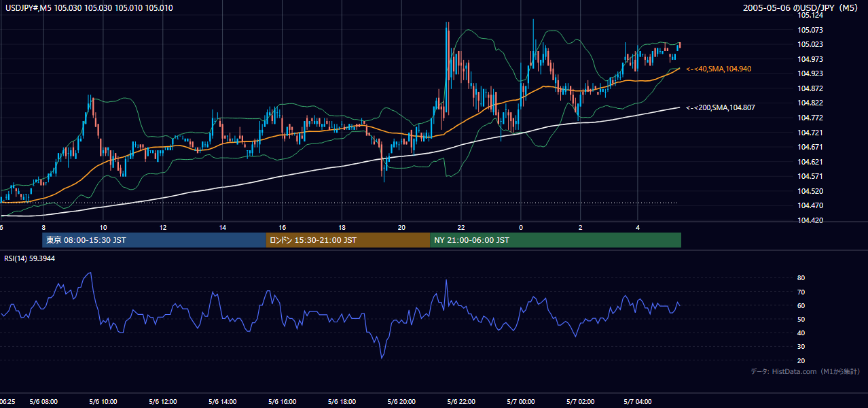Click price level 104.721 on the axis
Screen dimensions: 868x408
click(810, 133)
